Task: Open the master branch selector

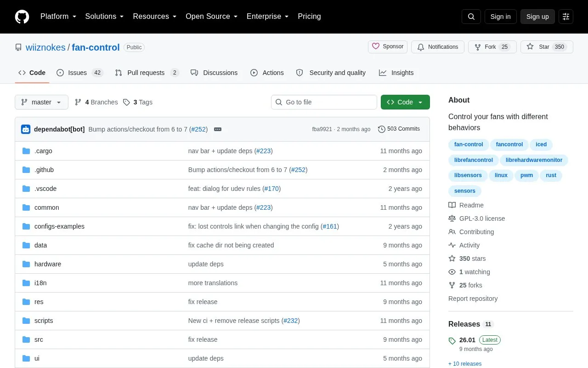Action: [x=41, y=102]
